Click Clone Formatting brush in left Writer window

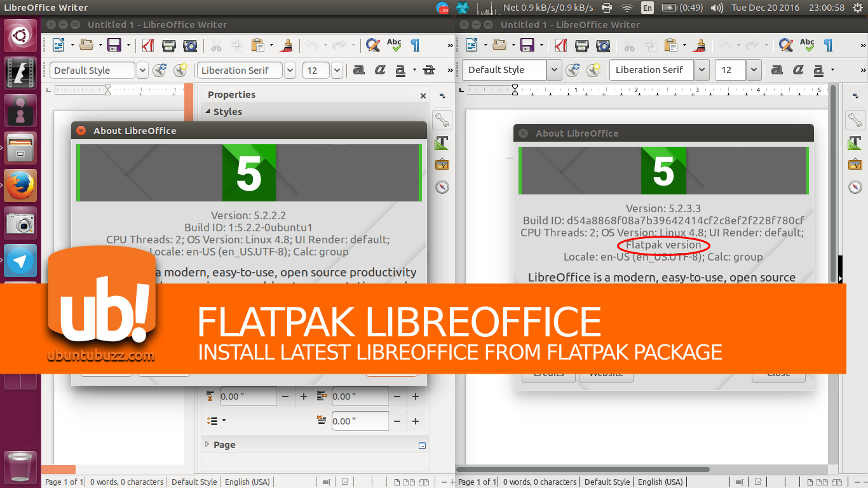tap(287, 45)
